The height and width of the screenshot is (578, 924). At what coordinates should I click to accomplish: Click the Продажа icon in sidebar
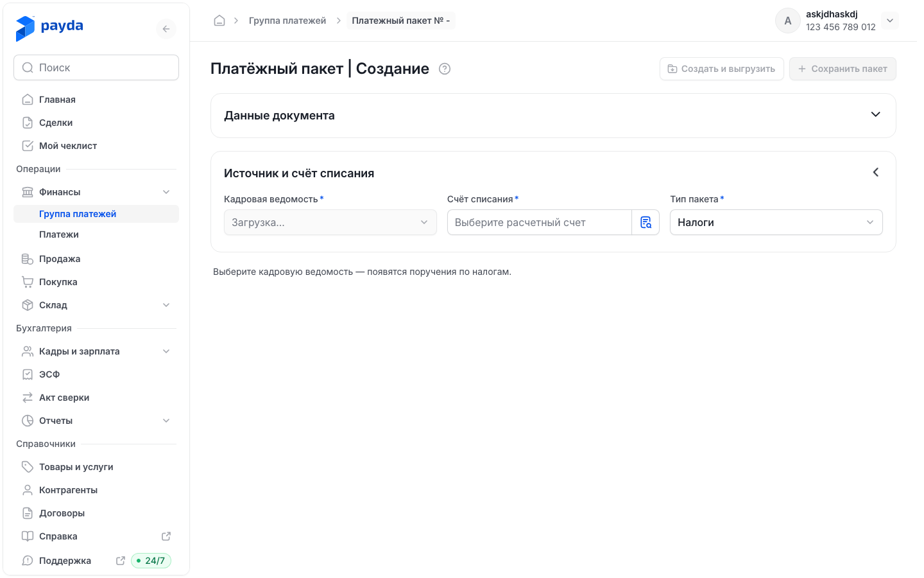click(28, 259)
